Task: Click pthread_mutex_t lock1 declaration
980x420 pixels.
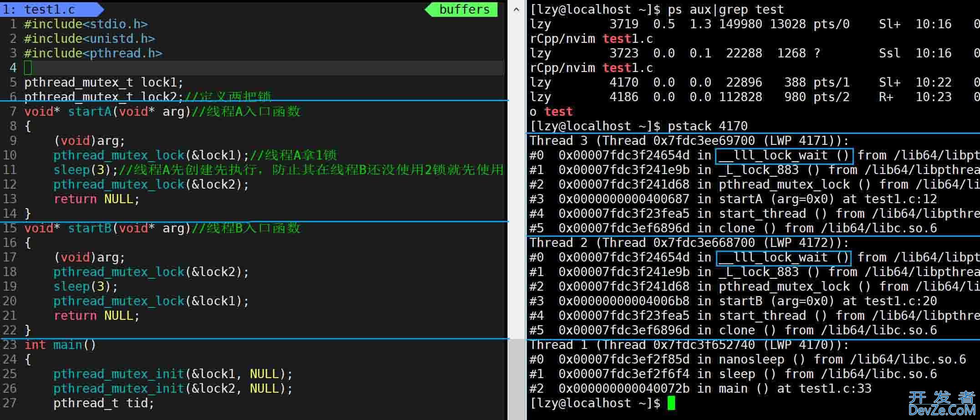Action: (x=104, y=82)
